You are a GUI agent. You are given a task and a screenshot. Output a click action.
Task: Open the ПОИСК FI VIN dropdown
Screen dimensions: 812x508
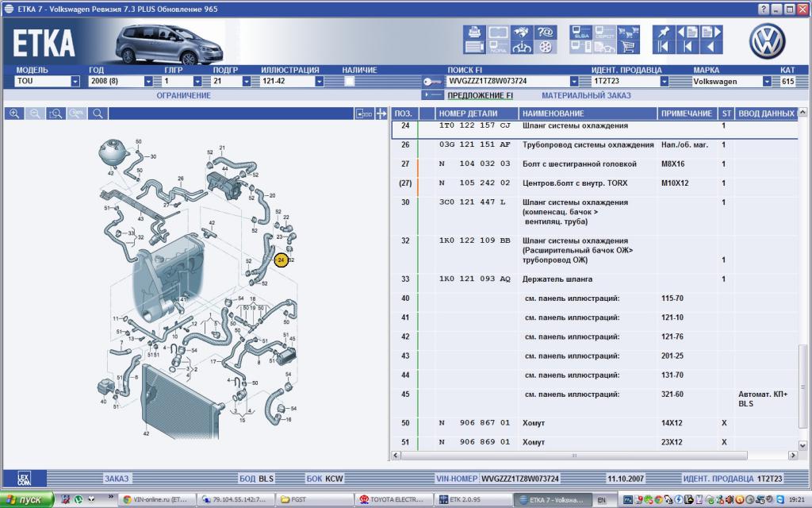click(574, 82)
